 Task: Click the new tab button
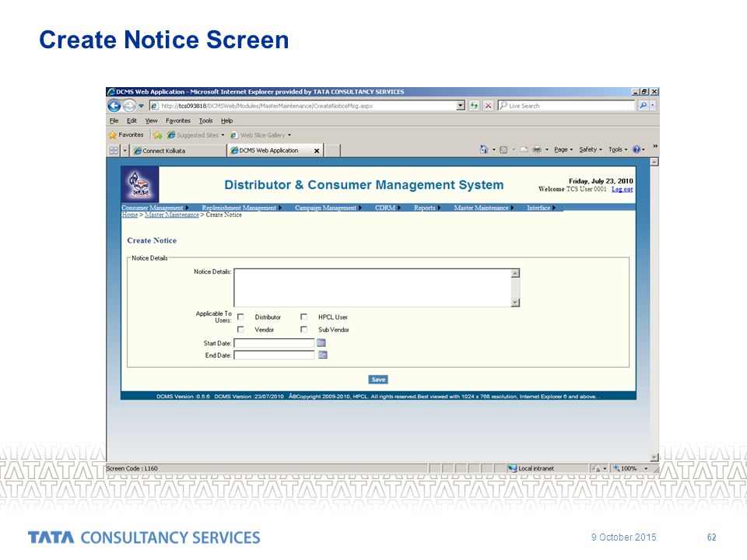[x=332, y=151]
